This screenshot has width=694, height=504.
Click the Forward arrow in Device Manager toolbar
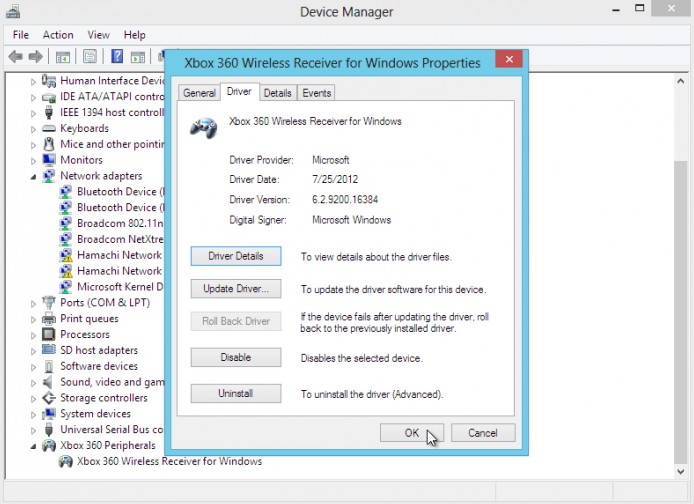(x=35, y=57)
